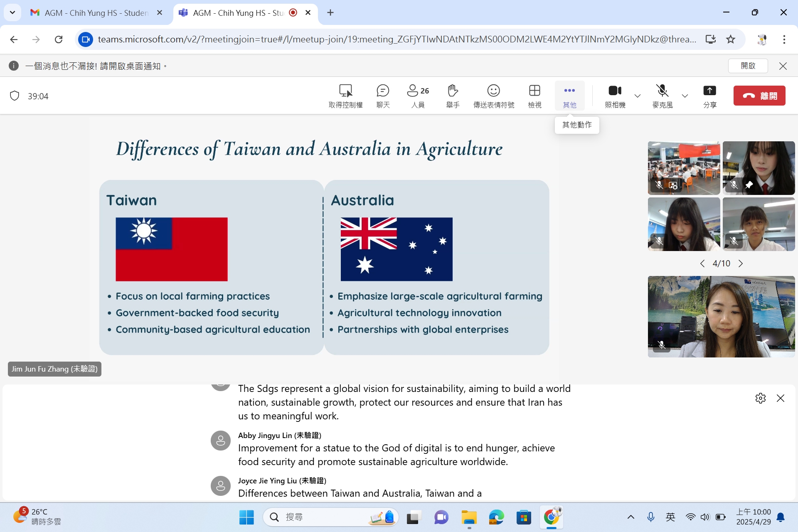Viewport: 798px width, 532px height.
Task: Go to previous participant video page
Action: pos(702,264)
